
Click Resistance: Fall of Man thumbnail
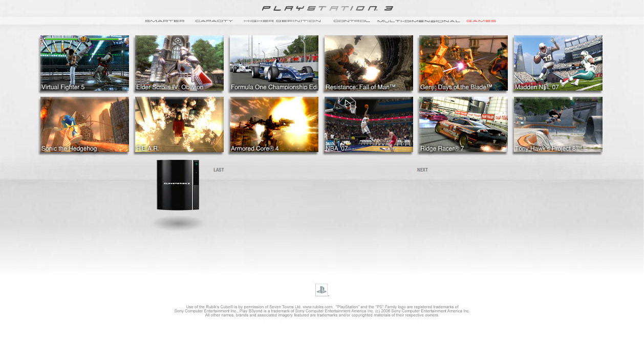click(x=369, y=63)
